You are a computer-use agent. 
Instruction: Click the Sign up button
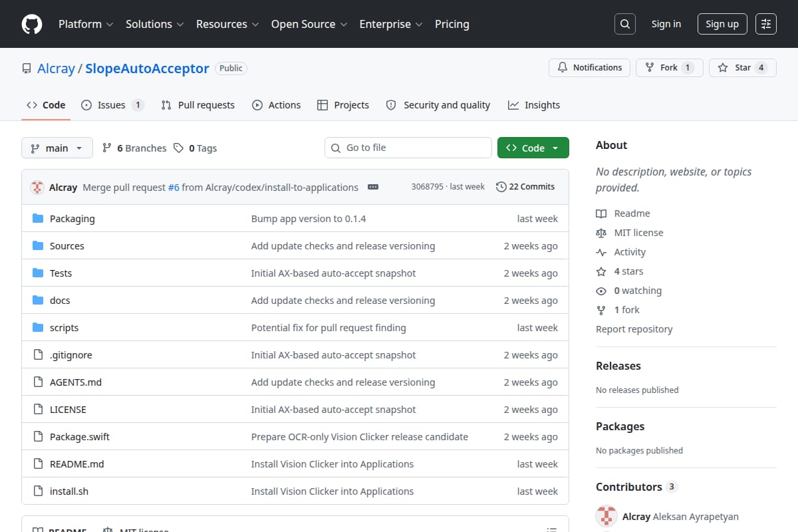coord(722,24)
